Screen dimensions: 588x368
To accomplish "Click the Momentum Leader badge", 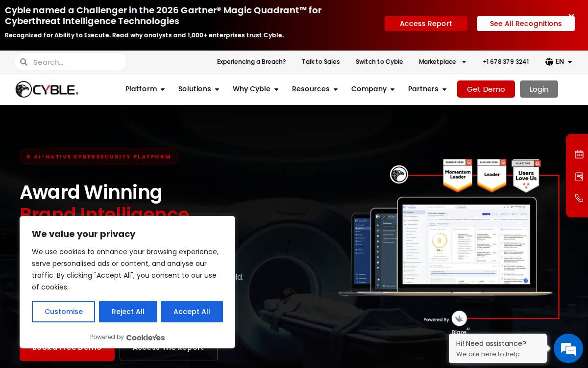I will point(458,175).
